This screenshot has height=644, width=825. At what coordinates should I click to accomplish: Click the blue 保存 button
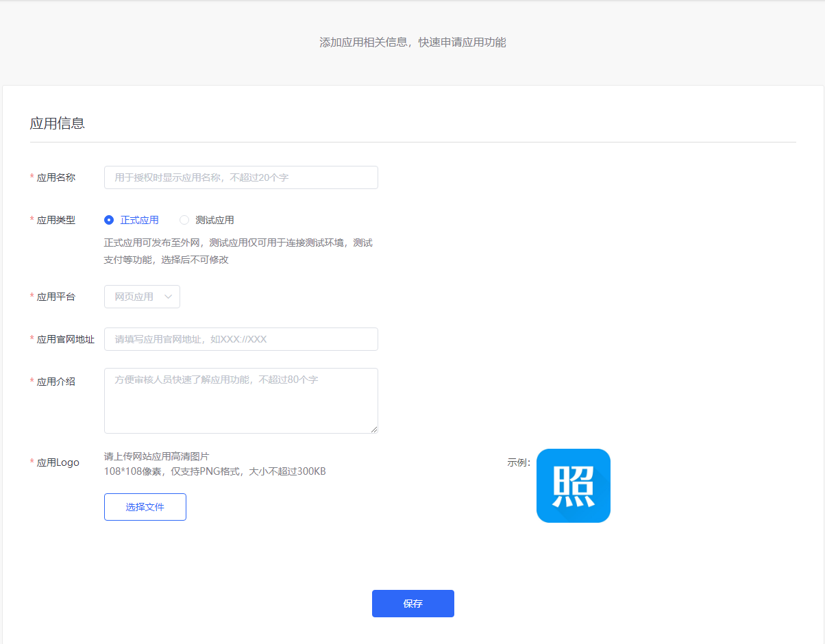pos(412,604)
